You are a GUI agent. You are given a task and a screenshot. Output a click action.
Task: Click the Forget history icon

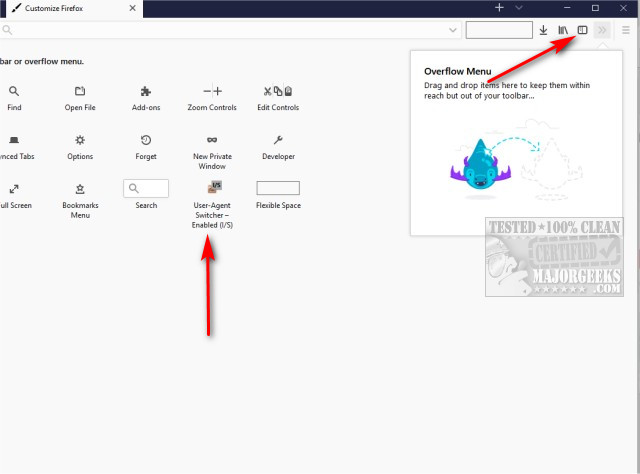(146, 140)
